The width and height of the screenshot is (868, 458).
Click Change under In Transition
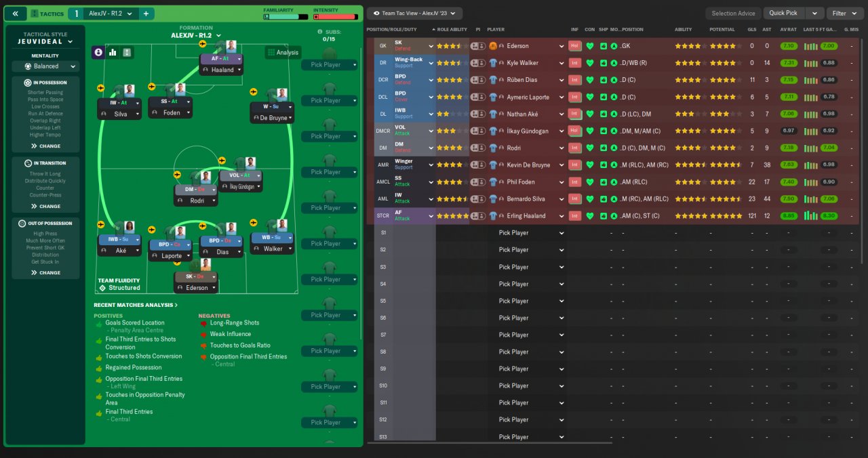coord(45,207)
